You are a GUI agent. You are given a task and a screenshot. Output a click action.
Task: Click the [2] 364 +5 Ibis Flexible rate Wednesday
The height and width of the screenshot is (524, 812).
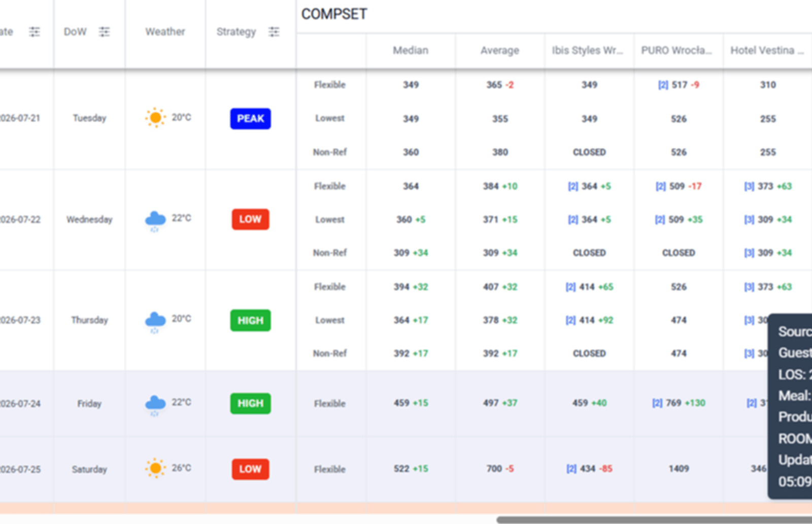589,186
